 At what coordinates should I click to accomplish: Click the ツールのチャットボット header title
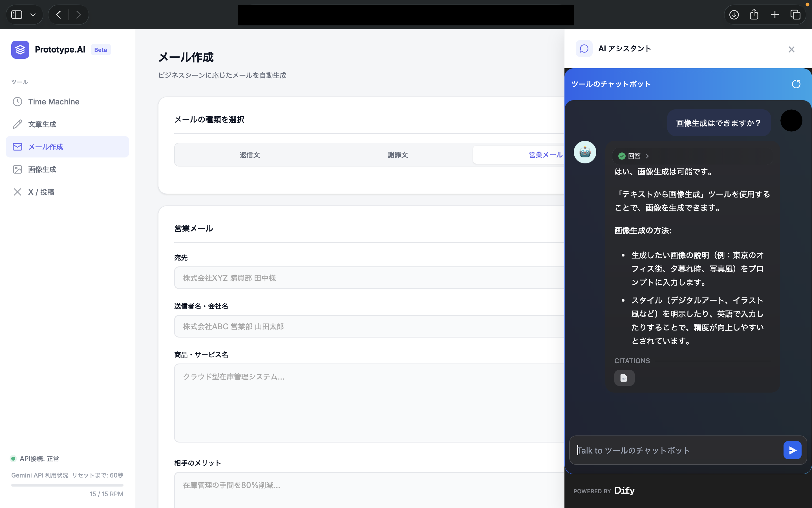(611, 84)
